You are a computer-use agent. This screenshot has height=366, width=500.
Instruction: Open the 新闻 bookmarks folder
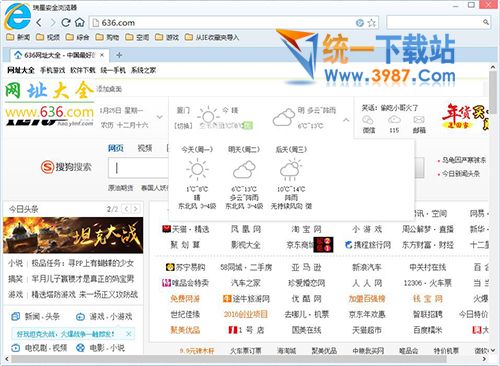[18, 37]
